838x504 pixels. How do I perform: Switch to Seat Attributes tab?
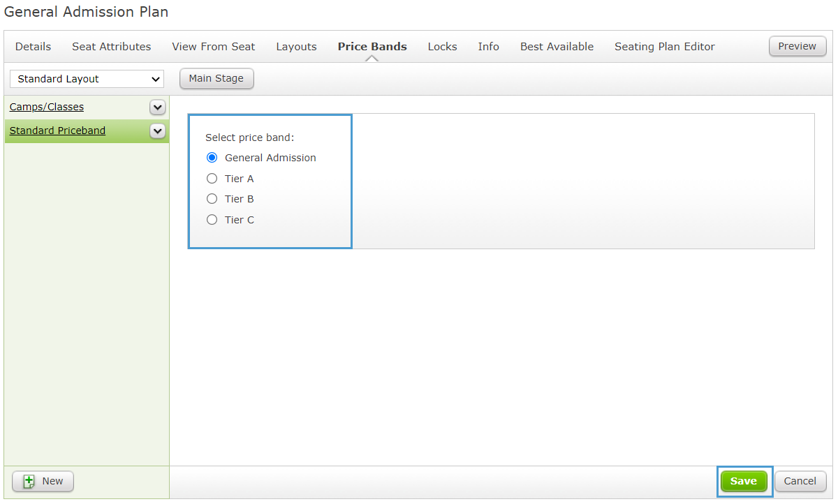tap(112, 47)
